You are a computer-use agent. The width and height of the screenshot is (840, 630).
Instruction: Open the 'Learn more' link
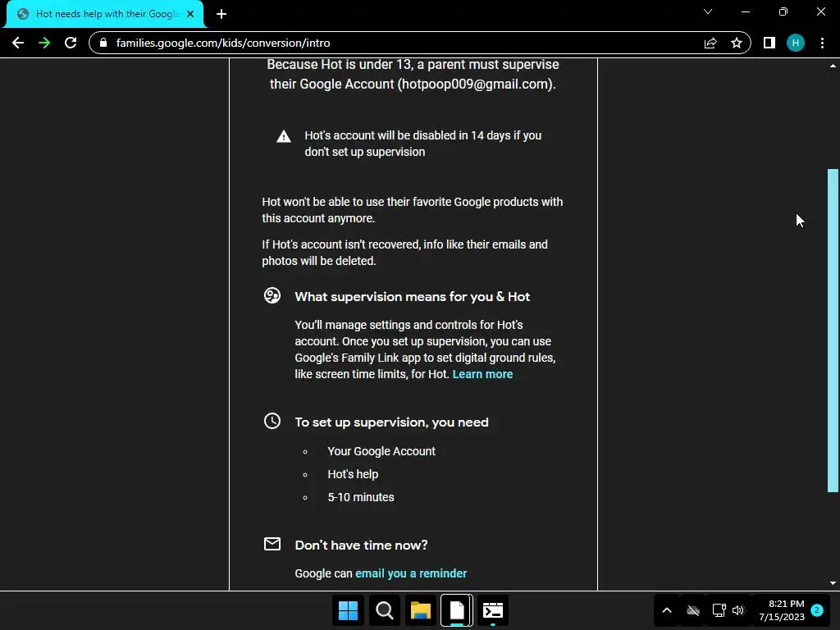tap(482, 374)
